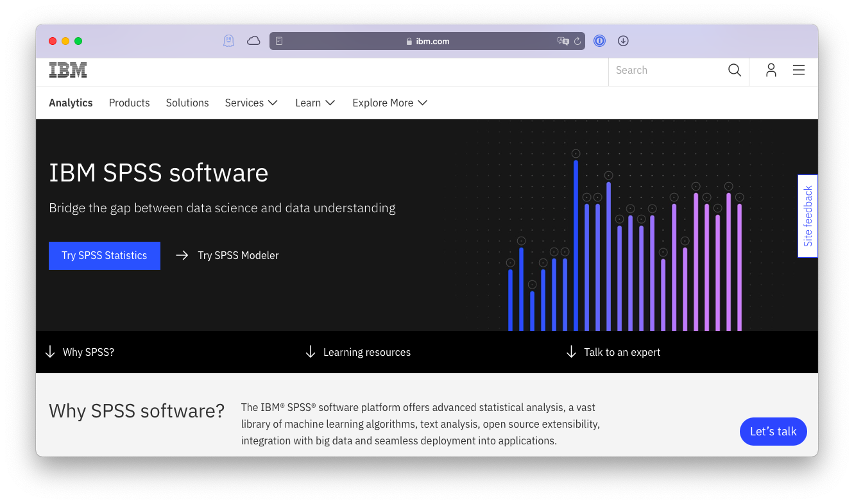The image size is (854, 504).
Task: Click the magnifying glass search icon
Action: 735,71
